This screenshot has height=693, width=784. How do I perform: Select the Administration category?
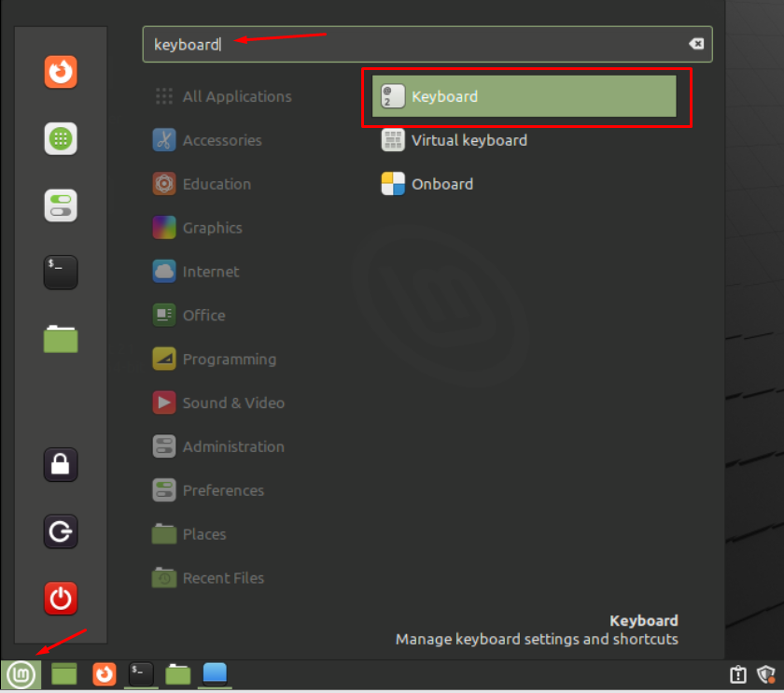[x=219, y=446]
